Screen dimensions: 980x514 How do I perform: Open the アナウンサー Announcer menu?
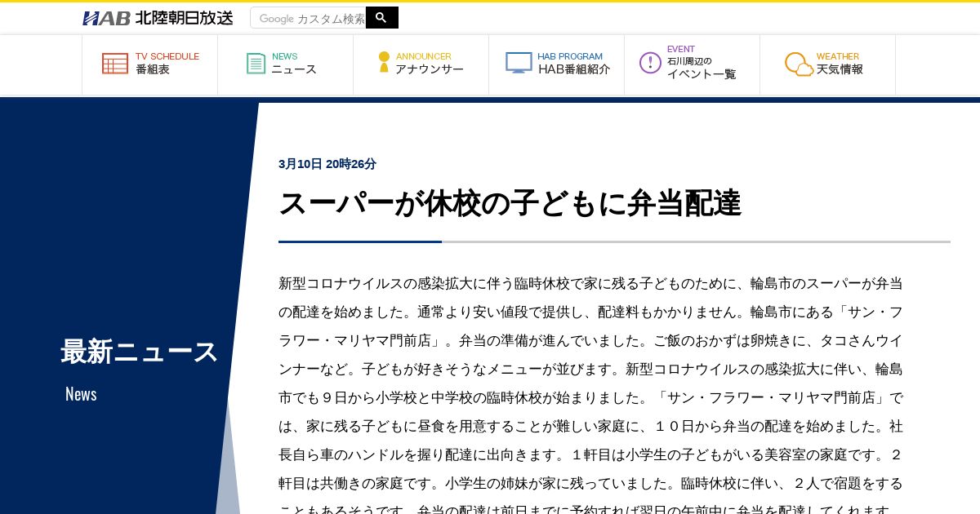421,64
